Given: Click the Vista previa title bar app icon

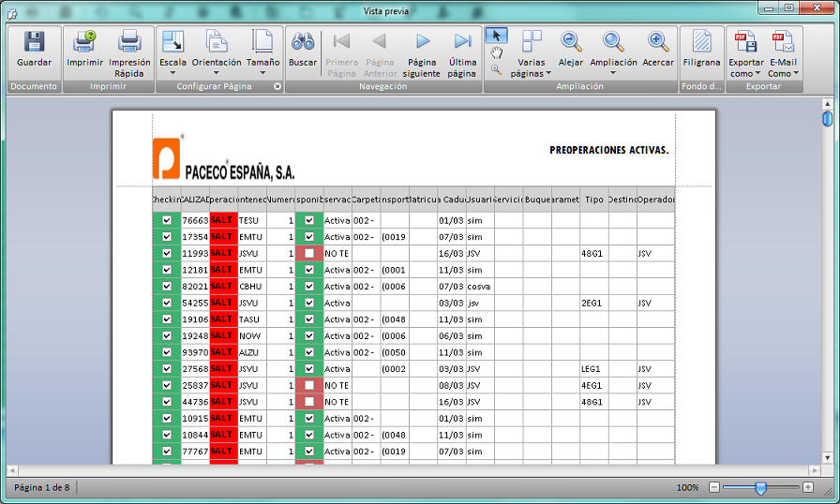Looking at the screenshot, I should click(12, 12).
